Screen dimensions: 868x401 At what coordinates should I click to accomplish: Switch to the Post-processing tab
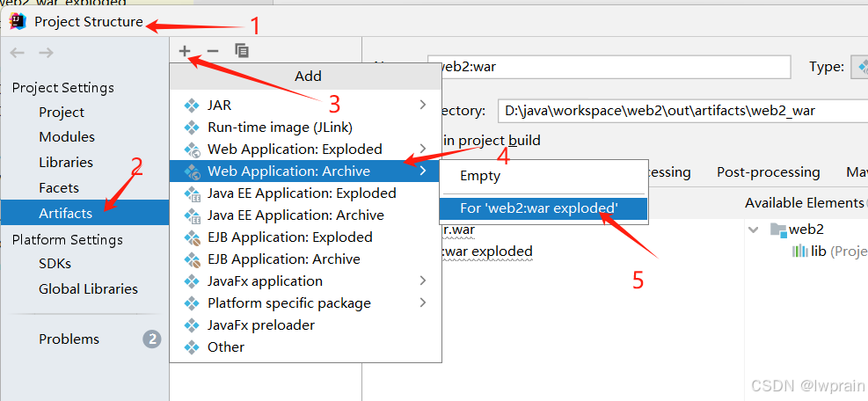click(x=769, y=172)
